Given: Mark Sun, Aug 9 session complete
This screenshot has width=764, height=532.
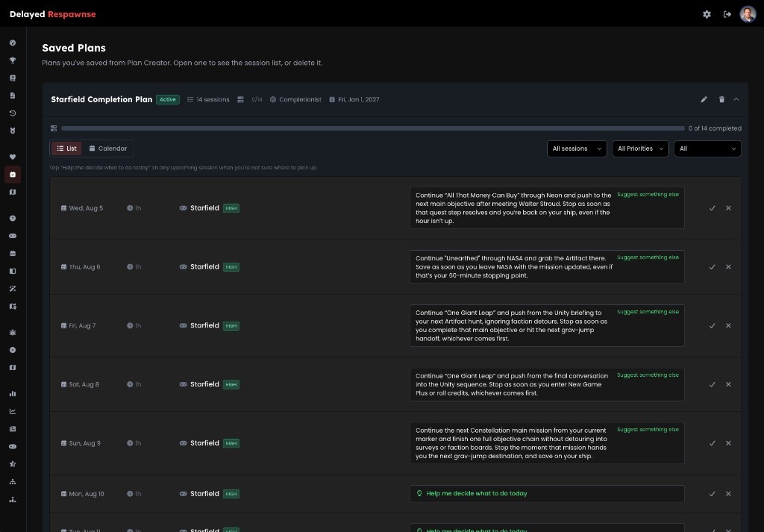Looking at the screenshot, I should point(712,443).
